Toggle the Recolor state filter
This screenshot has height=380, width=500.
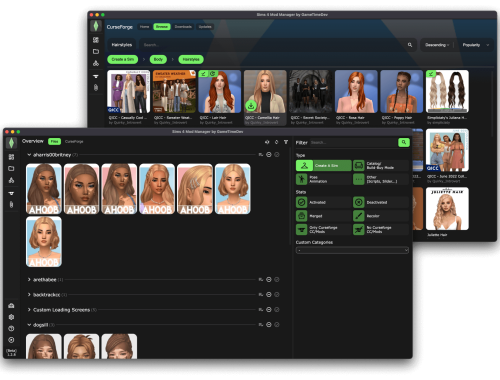point(381,216)
